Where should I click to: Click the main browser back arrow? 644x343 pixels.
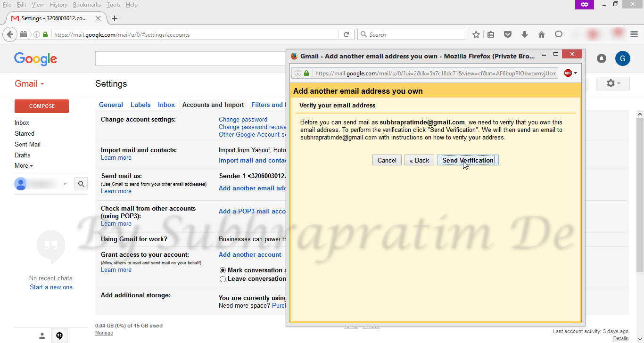coord(10,34)
